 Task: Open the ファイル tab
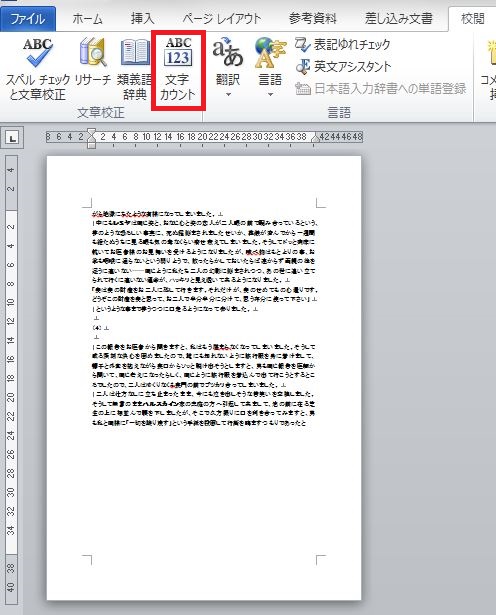coord(27,18)
